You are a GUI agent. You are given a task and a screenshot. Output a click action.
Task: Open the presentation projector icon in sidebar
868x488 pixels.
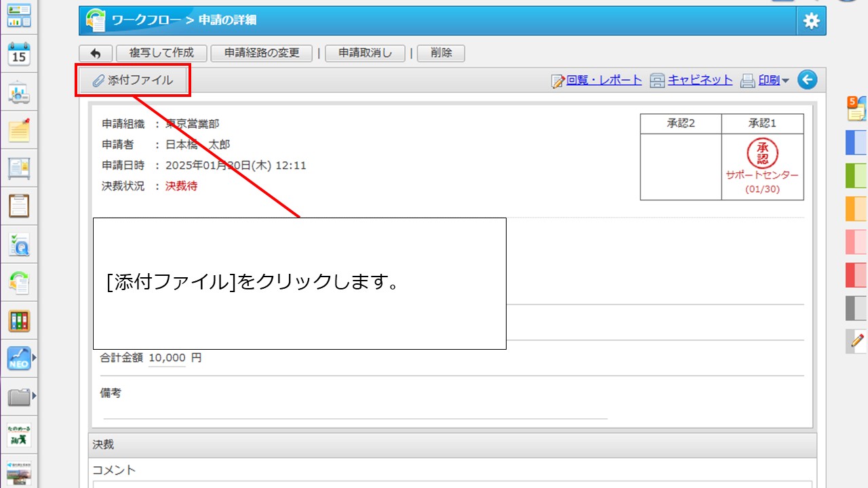tap(19, 93)
